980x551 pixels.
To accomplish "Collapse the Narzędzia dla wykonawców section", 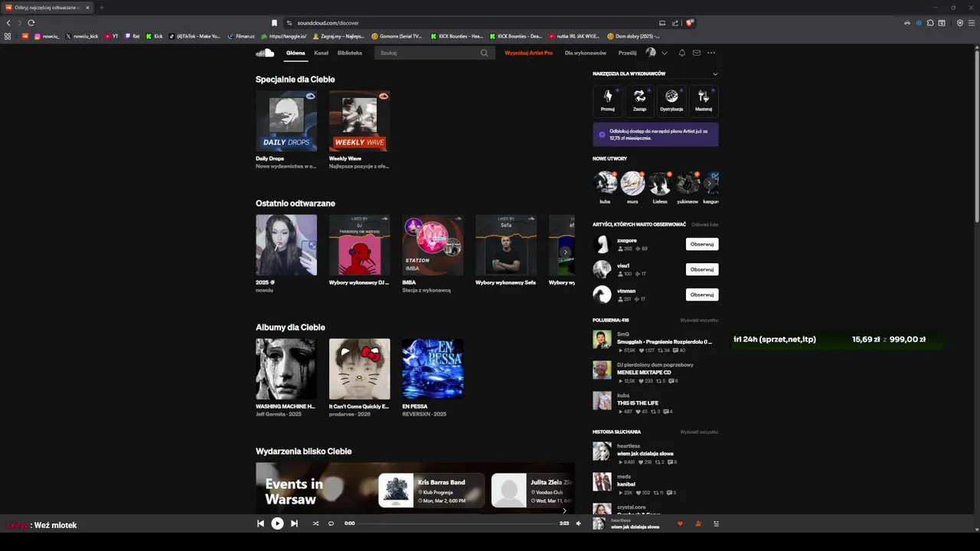I will (x=715, y=74).
